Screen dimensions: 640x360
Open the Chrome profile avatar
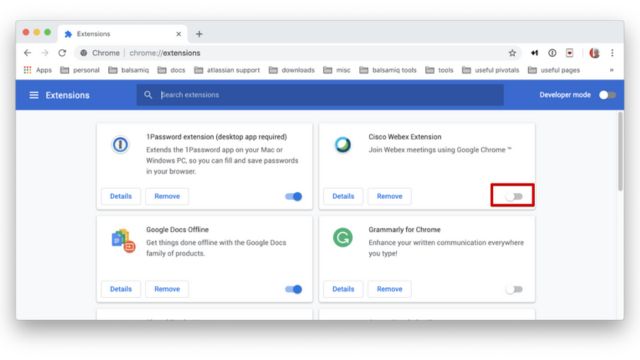pyautogui.click(x=594, y=53)
